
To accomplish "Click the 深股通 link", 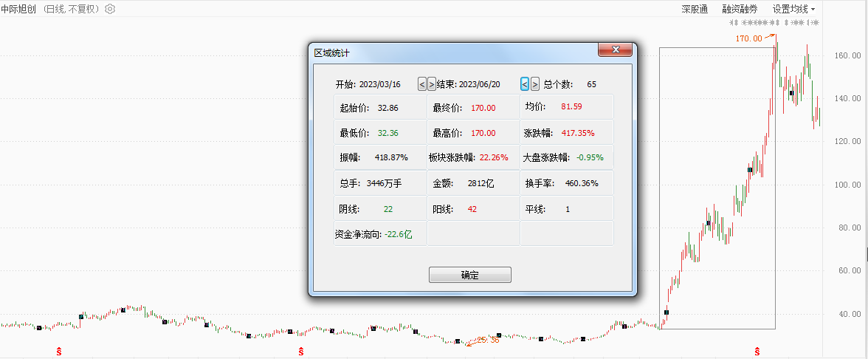I will [695, 10].
